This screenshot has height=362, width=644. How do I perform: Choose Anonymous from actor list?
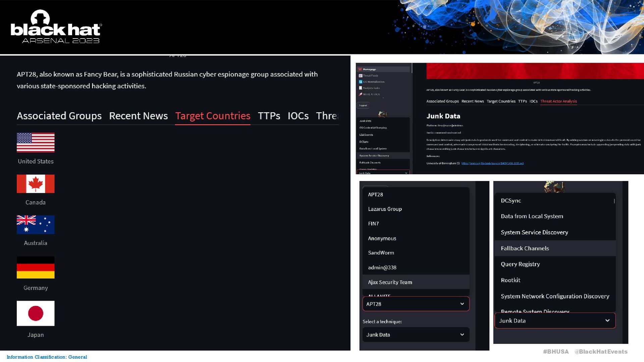(416, 238)
